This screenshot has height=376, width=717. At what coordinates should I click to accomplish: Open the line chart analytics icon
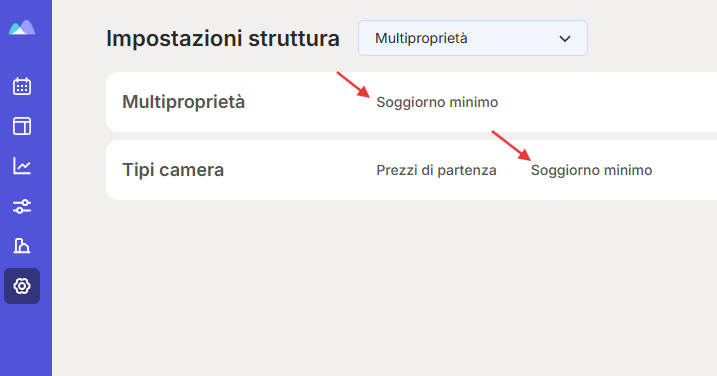(x=22, y=166)
